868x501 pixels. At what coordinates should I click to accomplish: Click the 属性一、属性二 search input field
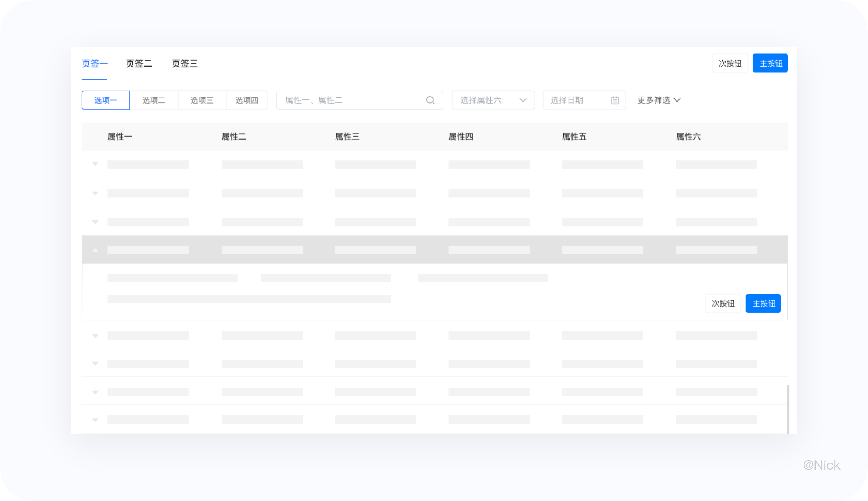[x=344, y=100]
